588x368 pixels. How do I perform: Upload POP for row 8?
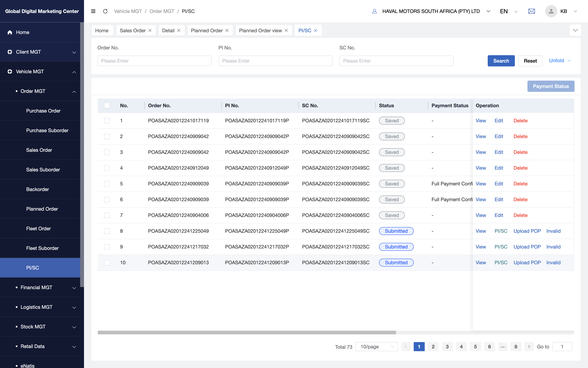(x=527, y=231)
